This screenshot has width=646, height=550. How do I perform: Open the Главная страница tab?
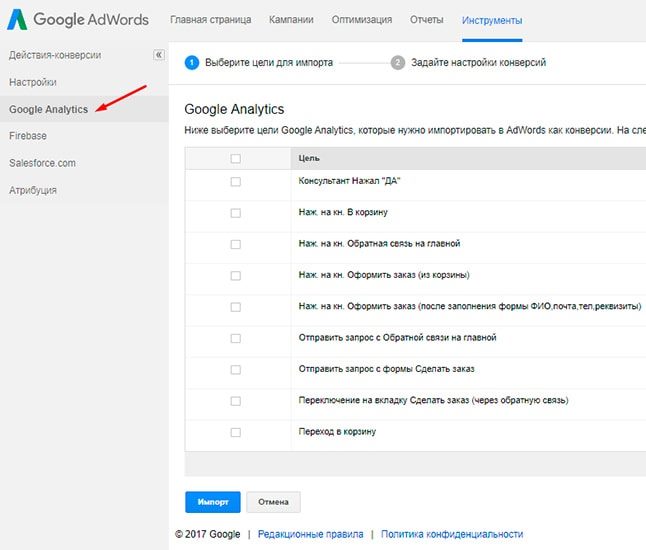[x=211, y=20]
